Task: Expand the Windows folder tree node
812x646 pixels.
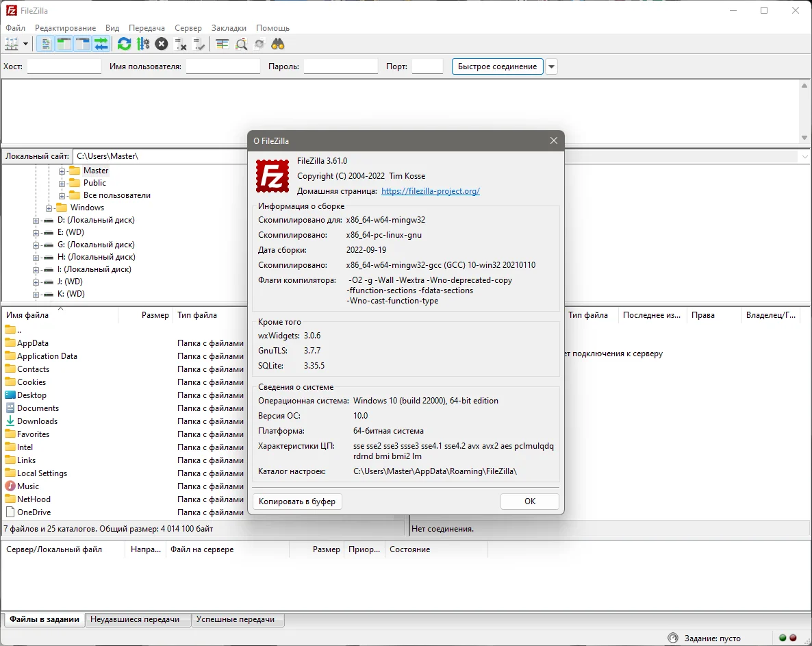Action: point(49,208)
